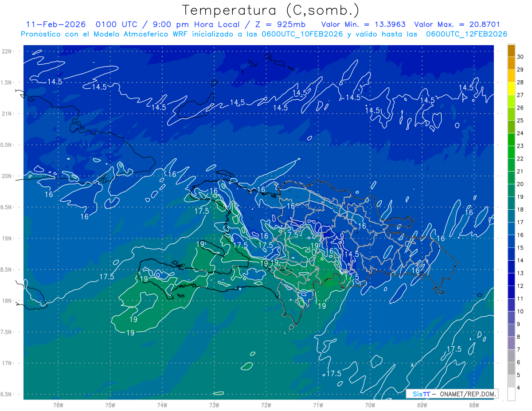Click the "75W" longitude axis label
Image resolution: width=532 pixels, height=411 pixels.
coord(110,405)
